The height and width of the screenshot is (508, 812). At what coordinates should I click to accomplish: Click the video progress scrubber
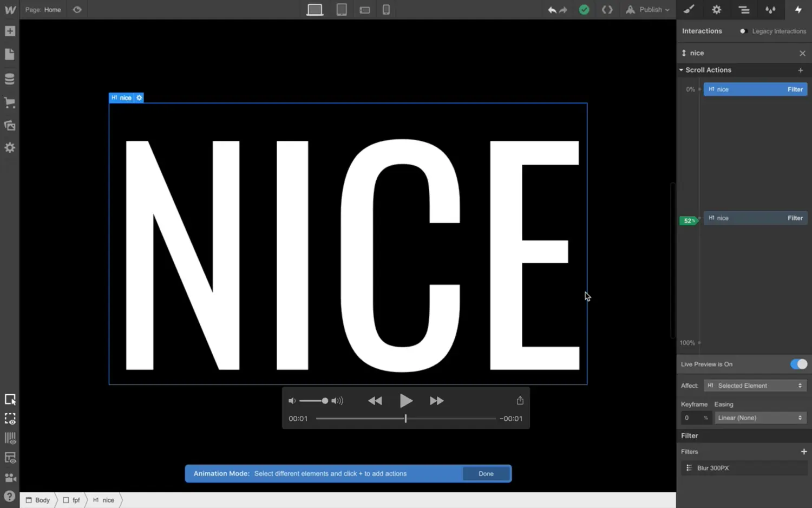pos(405,419)
